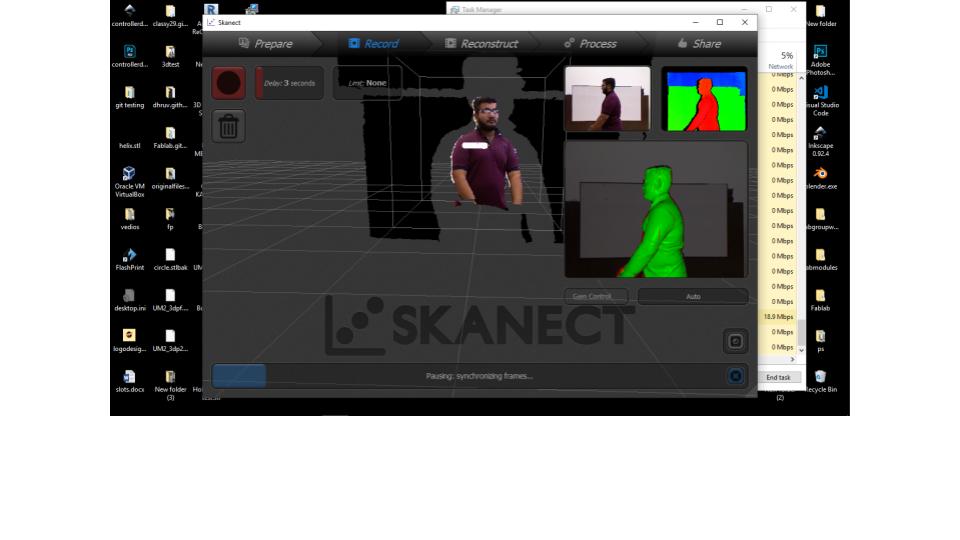The image size is (960, 540).
Task: Select the UM2_3dp2... file icon
Action: pyautogui.click(x=170, y=340)
